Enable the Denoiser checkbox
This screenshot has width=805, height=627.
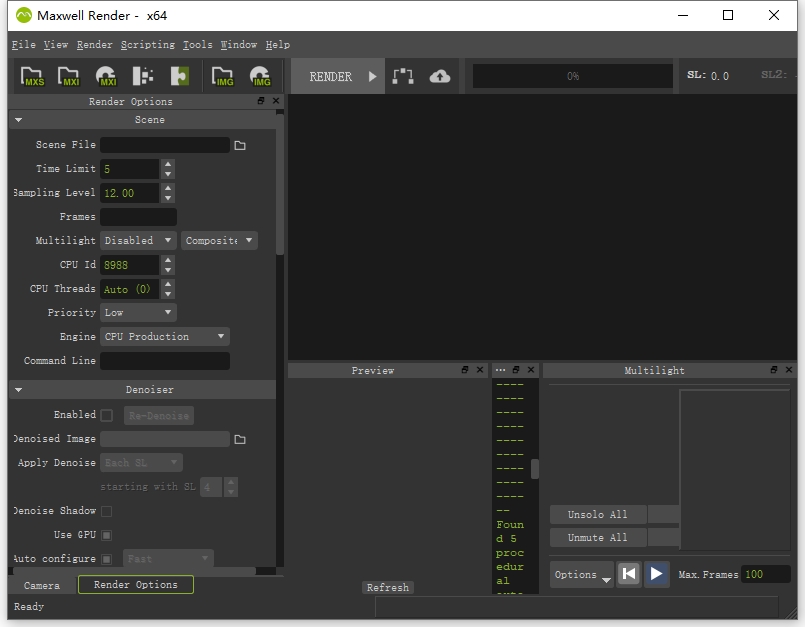pos(107,415)
